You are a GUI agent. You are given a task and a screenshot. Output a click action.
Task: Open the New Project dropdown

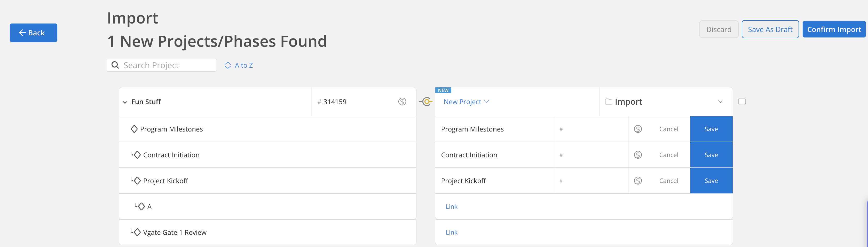(x=466, y=102)
